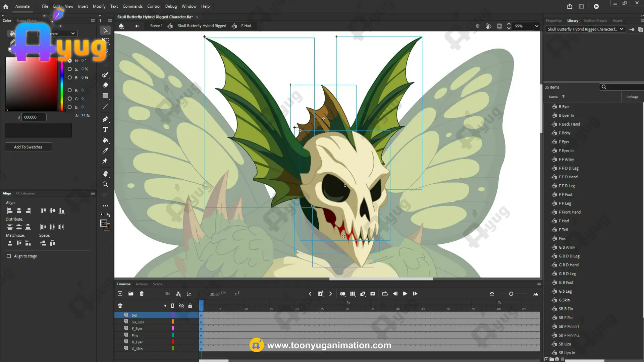Open the color type dropdown
This screenshot has width=644, height=362.
pos(73,34)
